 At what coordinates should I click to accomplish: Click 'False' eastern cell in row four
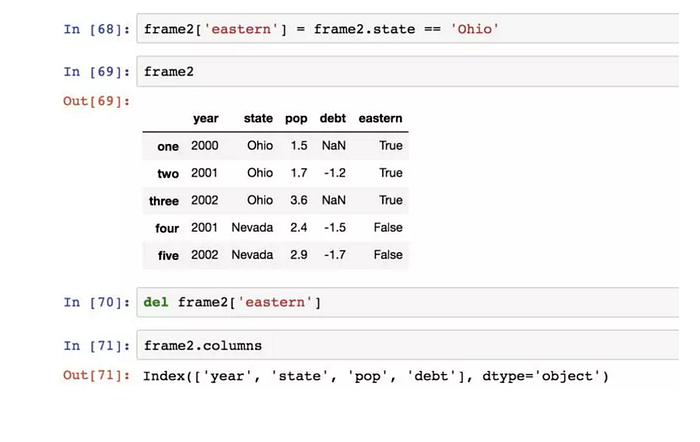pos(388,227)
